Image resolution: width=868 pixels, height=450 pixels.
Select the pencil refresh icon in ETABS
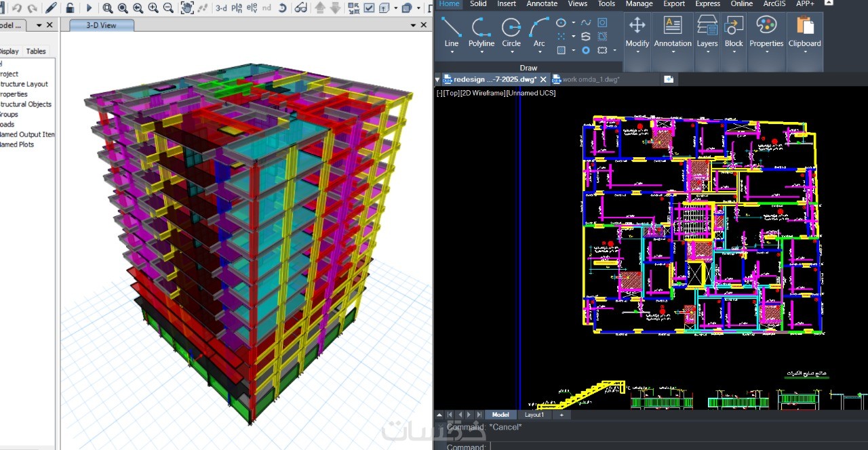(52, 8)
